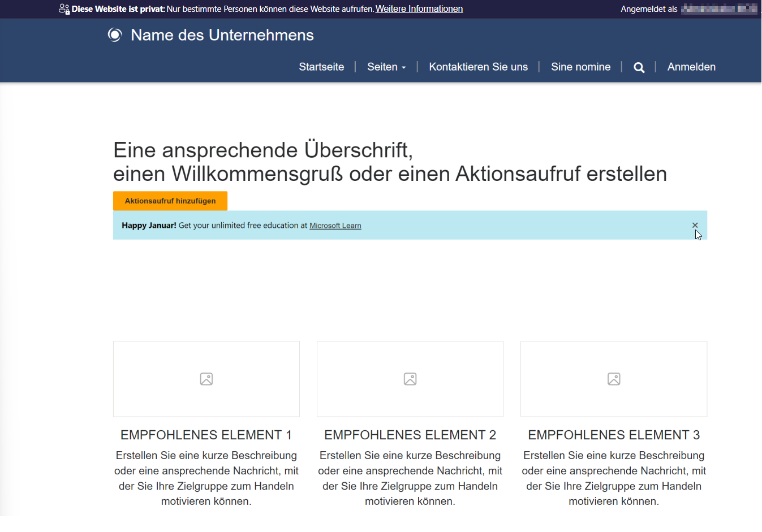Click the blurred Angemeldet als username
Screen dimensions: 762x532
point(719,8)
